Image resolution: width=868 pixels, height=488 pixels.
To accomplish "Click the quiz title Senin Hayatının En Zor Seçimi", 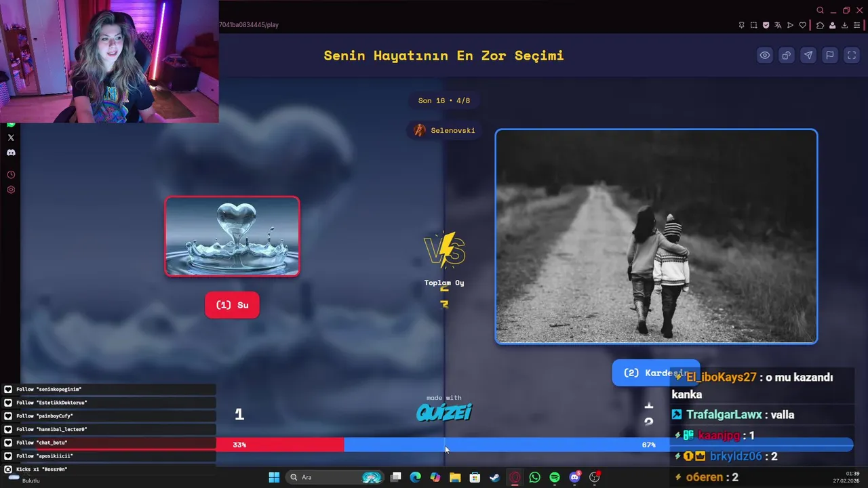I will click(x=443, y=56).
